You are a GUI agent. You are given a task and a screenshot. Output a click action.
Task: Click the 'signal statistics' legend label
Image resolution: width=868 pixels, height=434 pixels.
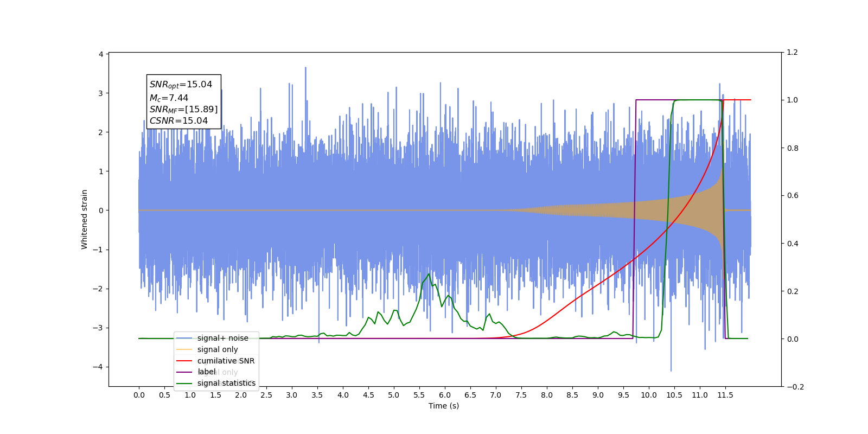(x=226, y=383)
